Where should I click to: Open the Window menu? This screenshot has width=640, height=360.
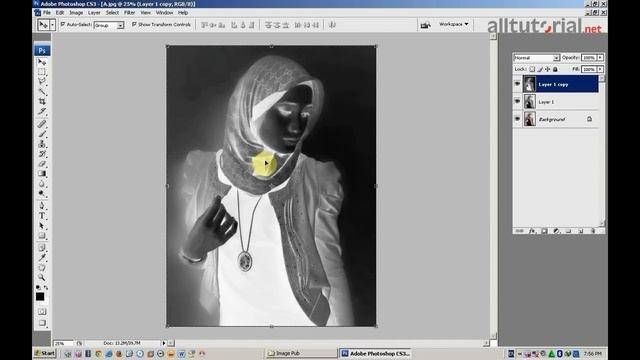coord(164,13)
